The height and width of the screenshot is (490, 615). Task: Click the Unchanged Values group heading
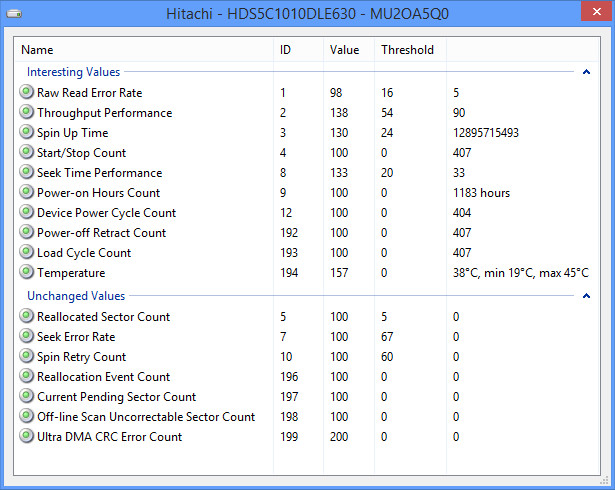click(x=76, y=296)
